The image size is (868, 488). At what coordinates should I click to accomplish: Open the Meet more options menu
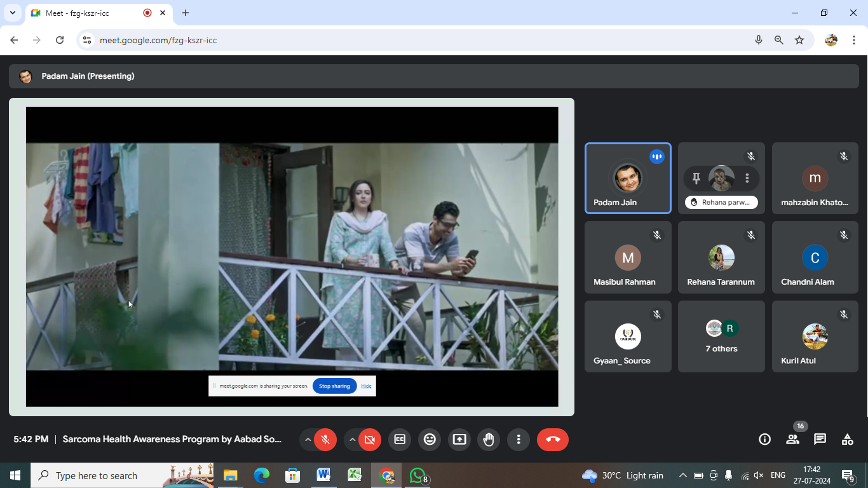tap(519, 439)
